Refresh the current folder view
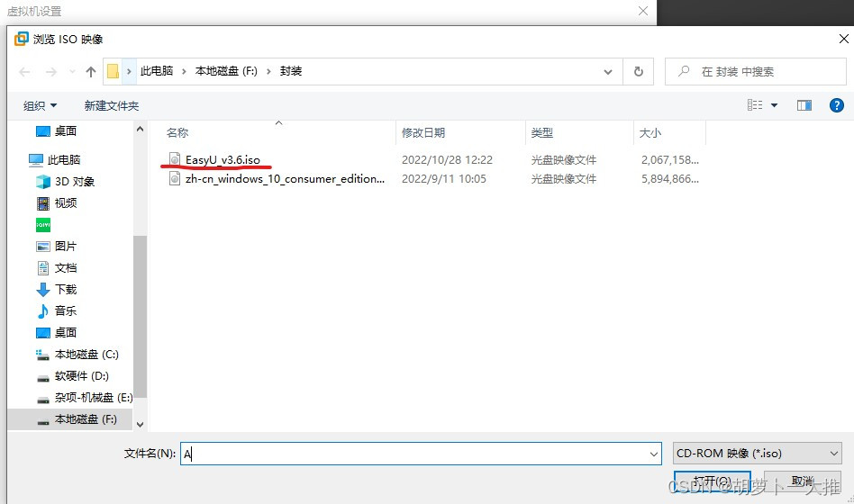 tap(639, 71)
